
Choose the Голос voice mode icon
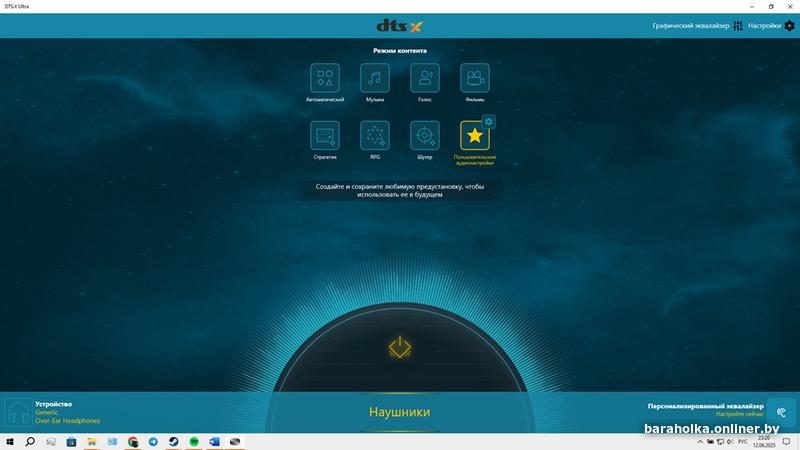pos(424,78)
